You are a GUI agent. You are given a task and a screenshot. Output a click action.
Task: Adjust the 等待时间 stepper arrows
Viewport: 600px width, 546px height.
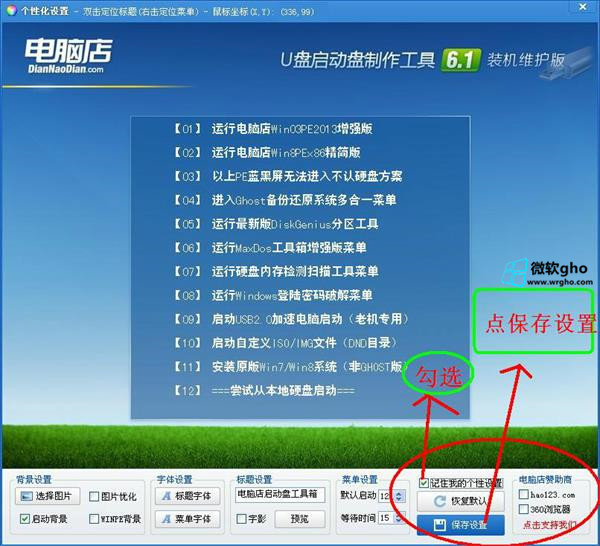(x=399, y=518)
